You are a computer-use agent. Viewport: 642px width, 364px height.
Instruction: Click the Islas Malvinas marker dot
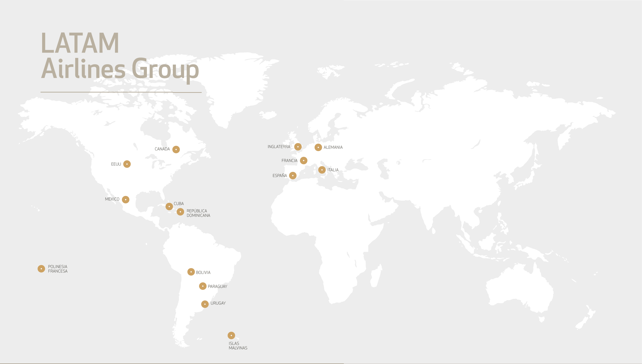(231, 335)
